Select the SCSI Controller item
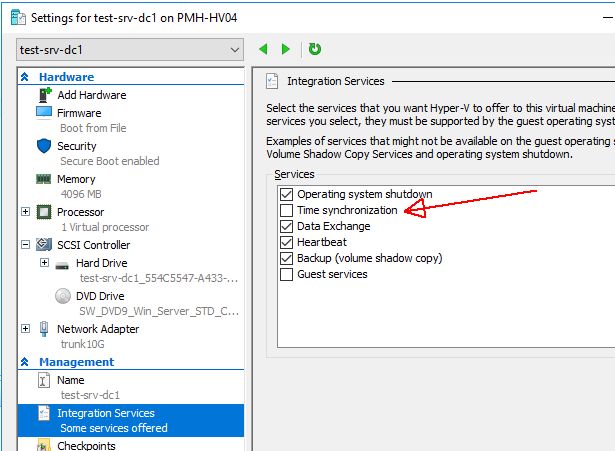 point(94,245)
